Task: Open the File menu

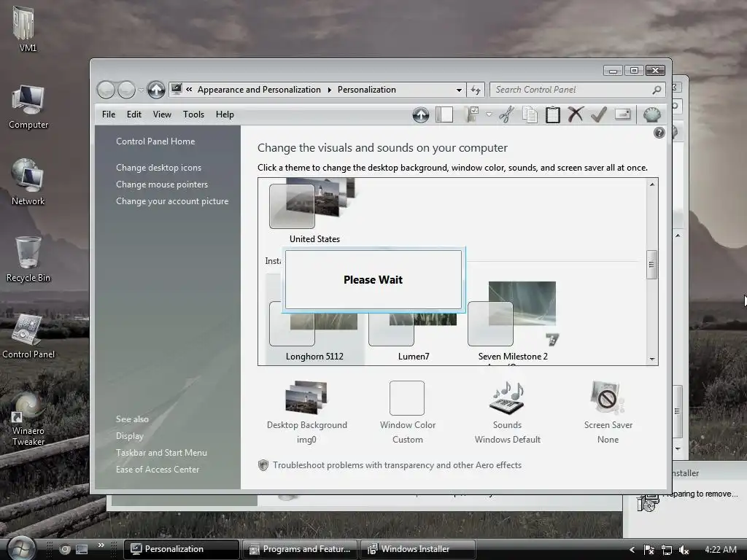Action: [x=109, y=114]
